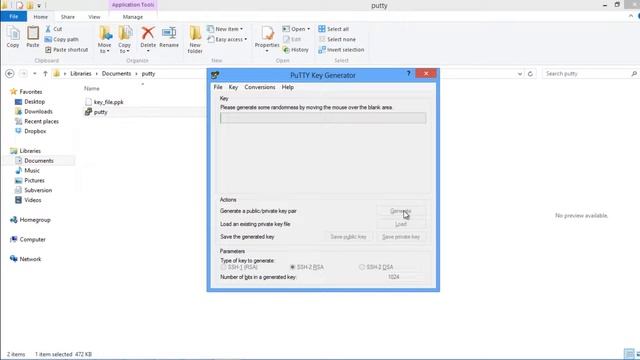Open the File tab in Explorer
The height and width of the screenshot is (360, 640).
point(13,17)
